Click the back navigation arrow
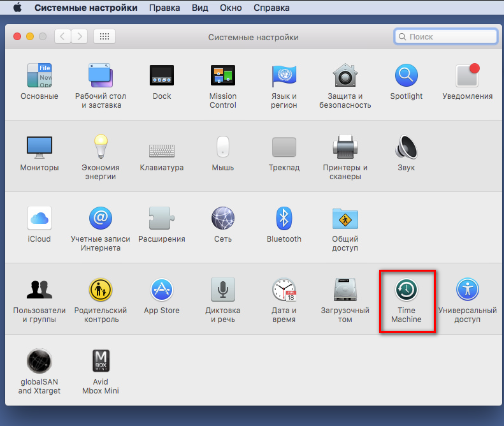 tap(62, 36)
